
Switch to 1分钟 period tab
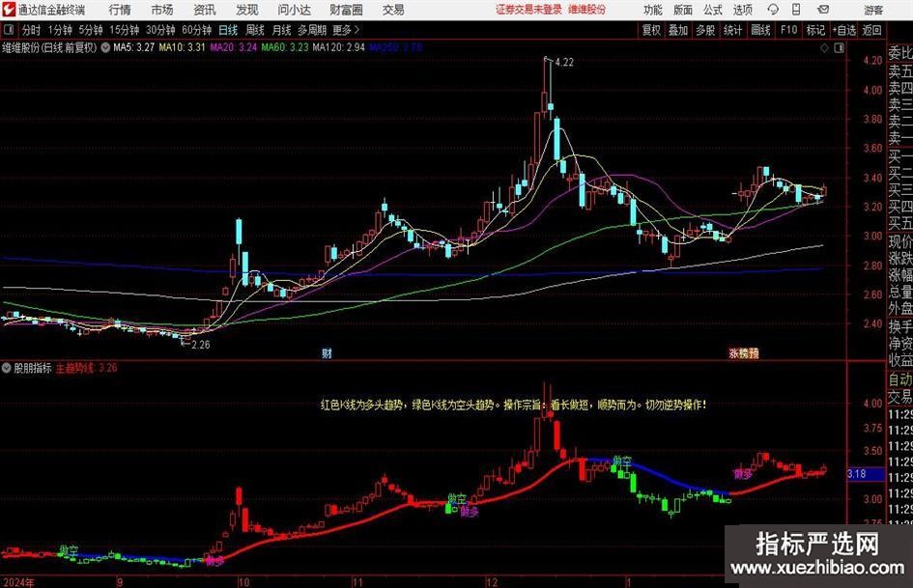point(60,30)
